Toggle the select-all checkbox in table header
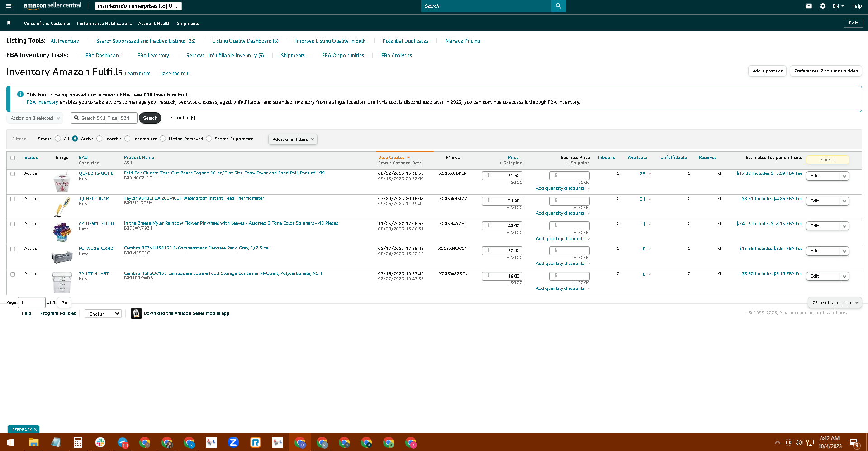868x451 pixels. (13, 158)
